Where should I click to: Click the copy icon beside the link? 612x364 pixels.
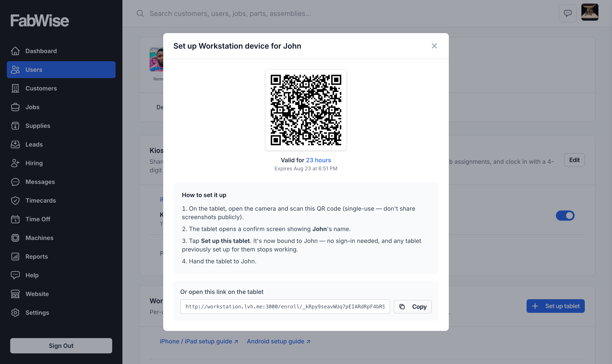pos(402,307)
